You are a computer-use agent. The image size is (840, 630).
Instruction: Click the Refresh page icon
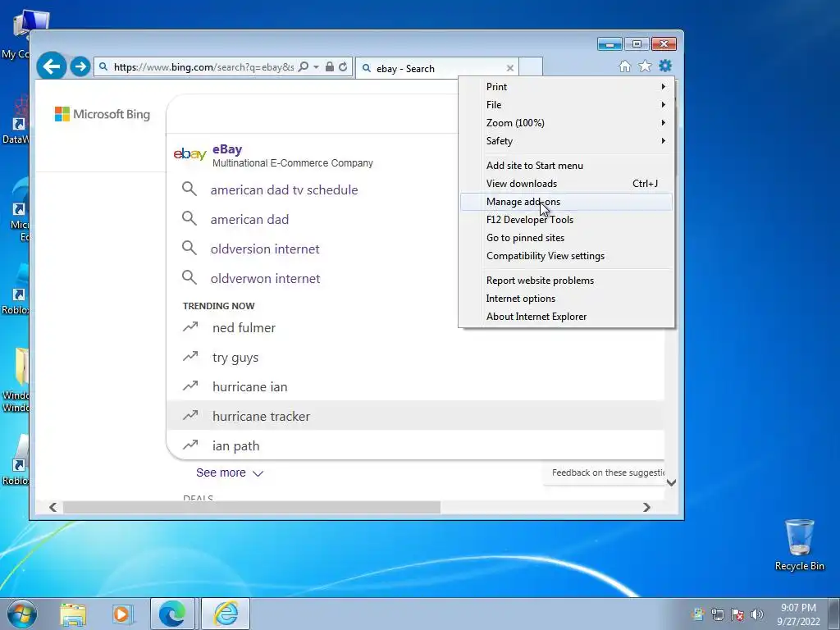343,67
